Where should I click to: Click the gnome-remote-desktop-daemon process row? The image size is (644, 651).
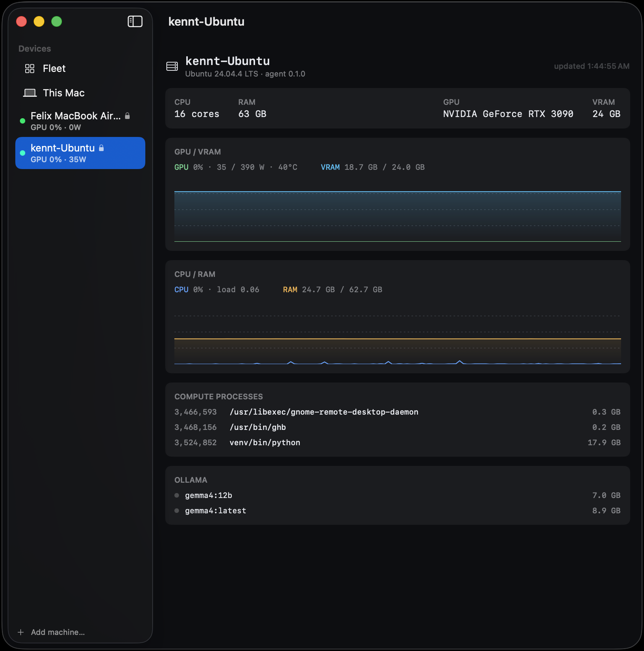pos(398,412)
